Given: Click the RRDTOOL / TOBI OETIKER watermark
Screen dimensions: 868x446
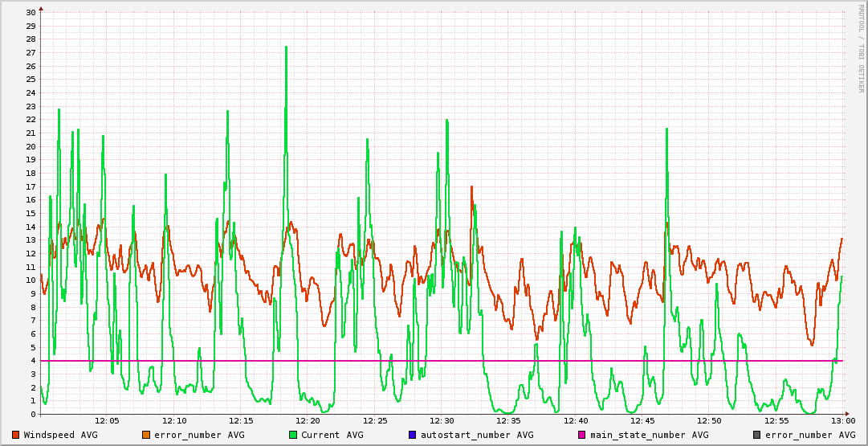Looking at the screenshot, I should [861, 48].
